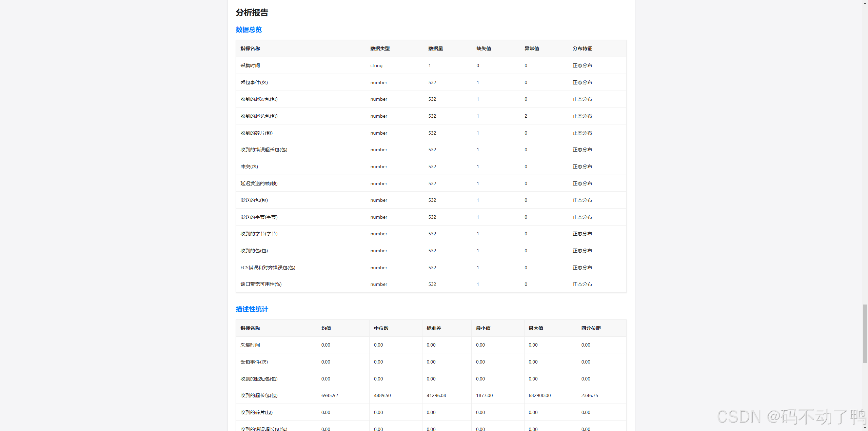Click the 端口带宽可用性(%) row name
This screenshot has width=868, height=431.
pos(261,284)
